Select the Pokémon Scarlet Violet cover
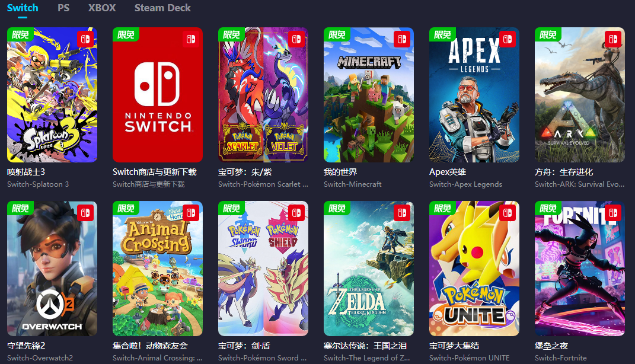 (x=263, y=95)
